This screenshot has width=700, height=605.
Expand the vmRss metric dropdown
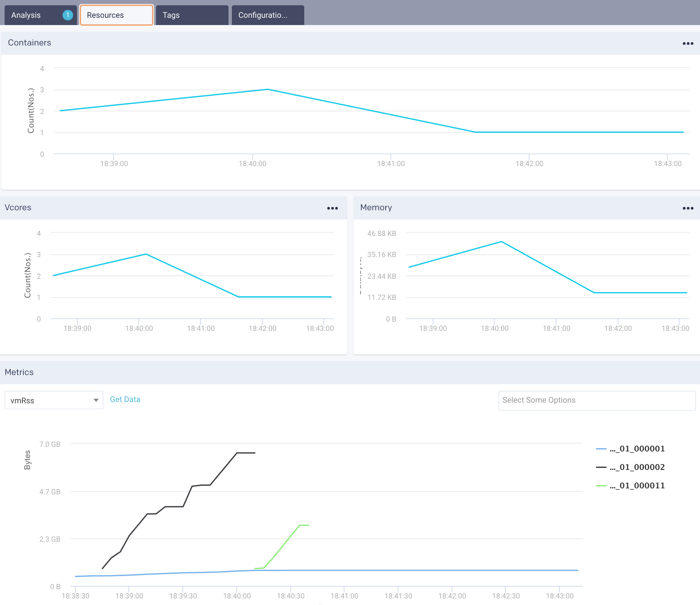click(54, 400)
